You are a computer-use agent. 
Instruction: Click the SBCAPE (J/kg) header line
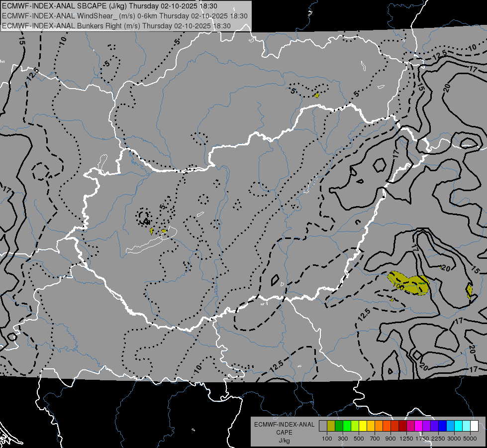pos(109,6)
